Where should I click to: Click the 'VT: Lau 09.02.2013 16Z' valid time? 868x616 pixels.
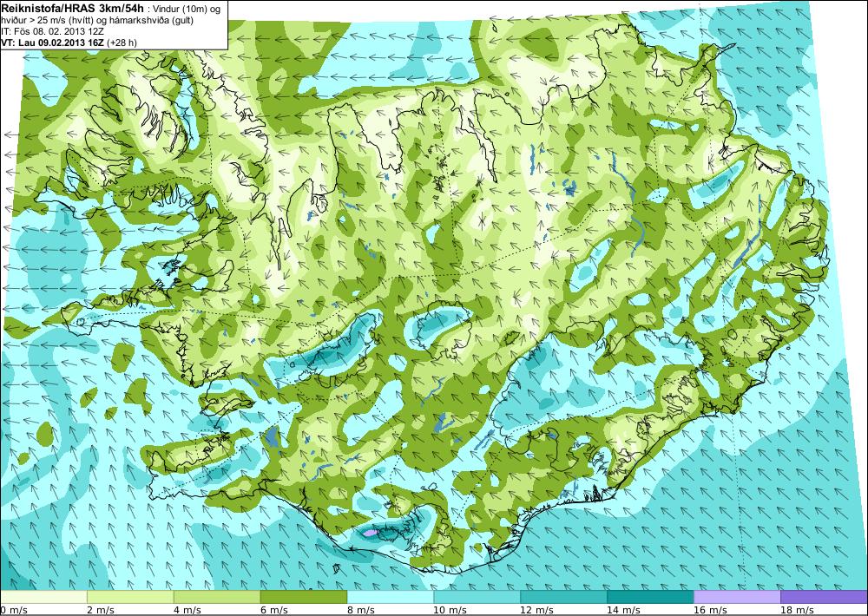point(53,43)
